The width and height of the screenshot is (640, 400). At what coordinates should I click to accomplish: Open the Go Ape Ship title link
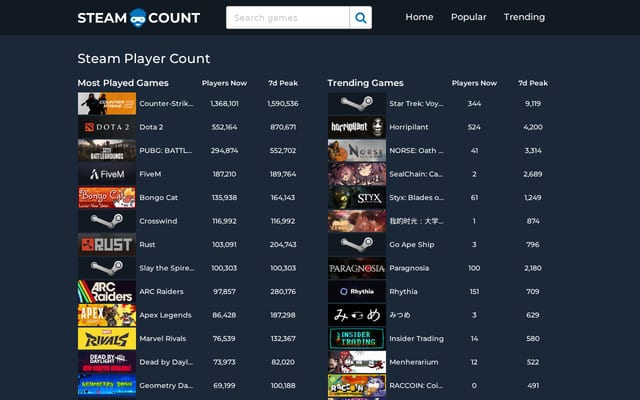[x=412, y=244]
